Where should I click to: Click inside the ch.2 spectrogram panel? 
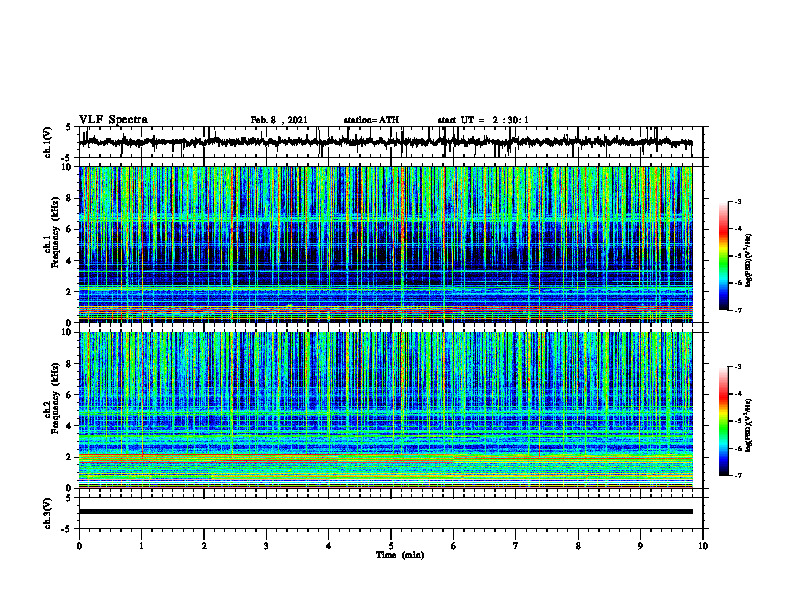click(x=385, y=410)
